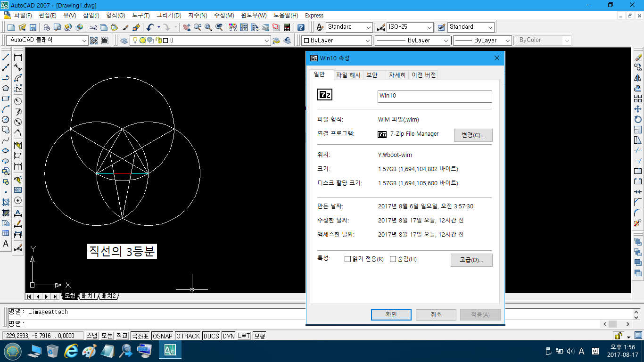
Task: Click the Match Properties brush icon
Action: point(125,27)
